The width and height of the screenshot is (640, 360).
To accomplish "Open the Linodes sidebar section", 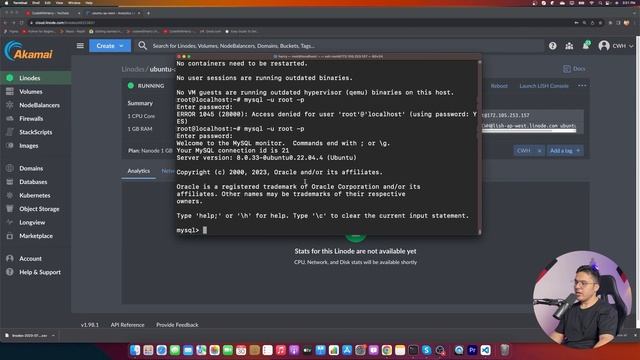I will [35, 78].
